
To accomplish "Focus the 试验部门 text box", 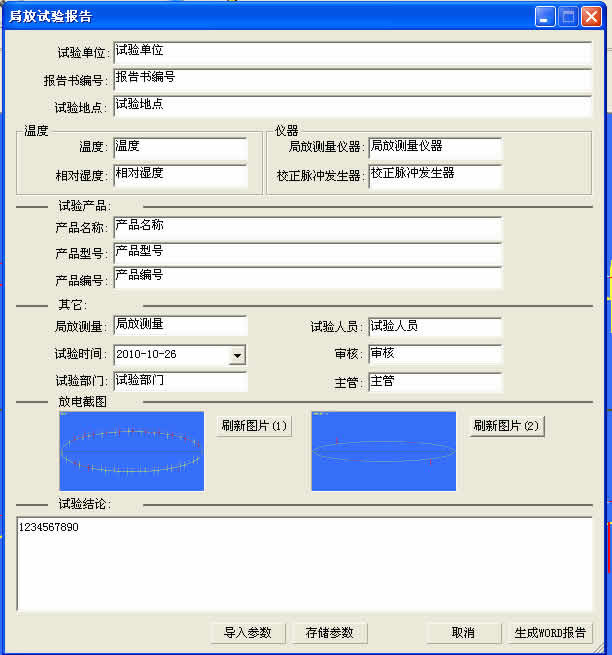I will (x=180, y=382).
